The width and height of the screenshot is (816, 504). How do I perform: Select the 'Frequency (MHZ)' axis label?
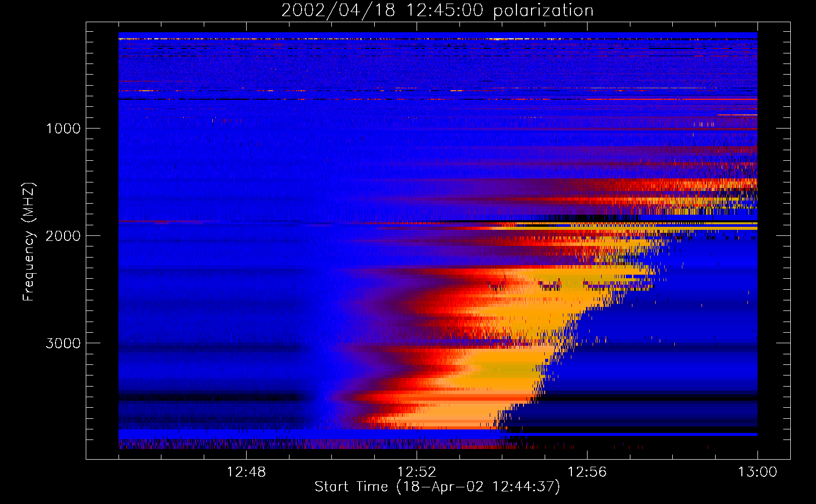29,242
